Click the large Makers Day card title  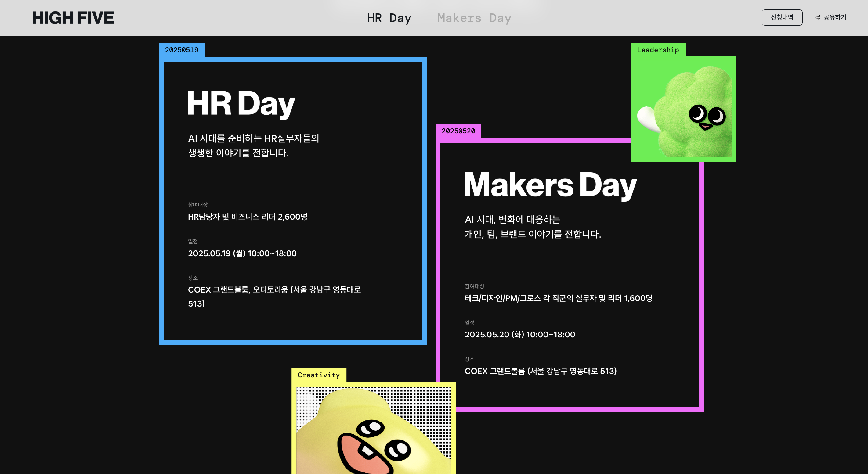[x=550, y=185]
